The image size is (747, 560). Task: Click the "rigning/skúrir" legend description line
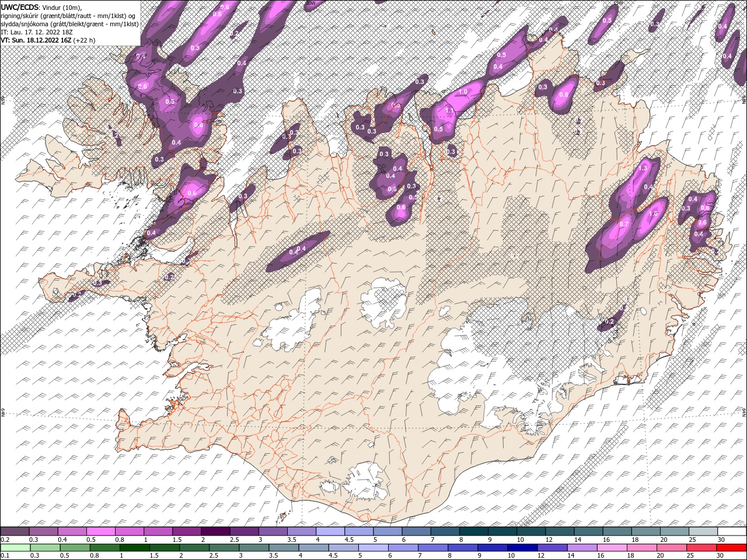[69, 16]
